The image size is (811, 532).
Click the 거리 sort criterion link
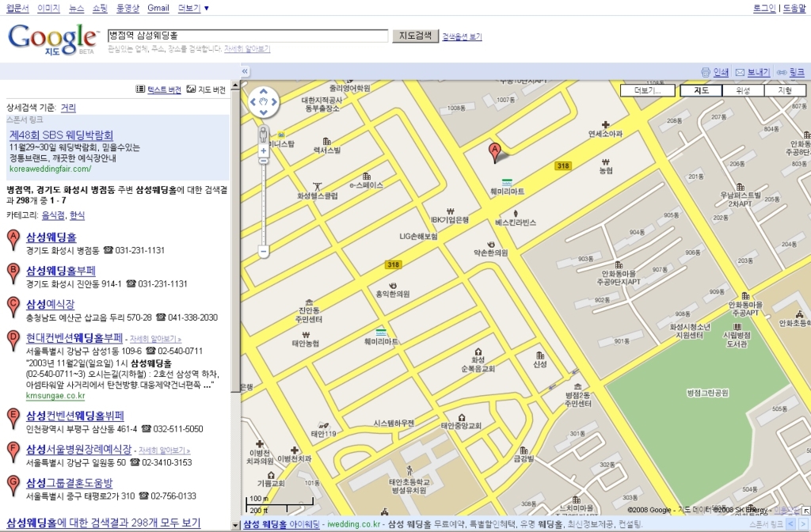coord(68,108)
